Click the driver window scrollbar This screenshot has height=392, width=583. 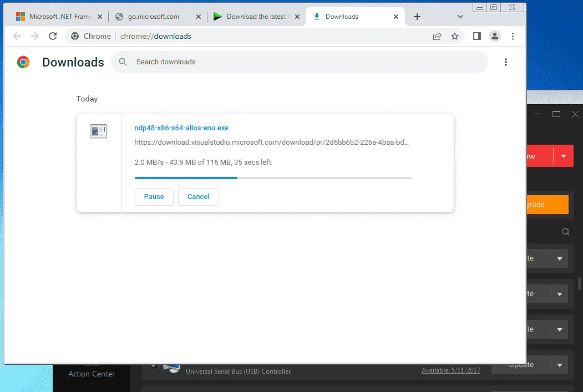click(x=580, y=283)
